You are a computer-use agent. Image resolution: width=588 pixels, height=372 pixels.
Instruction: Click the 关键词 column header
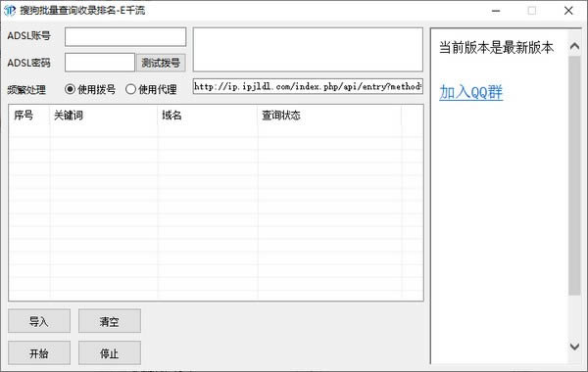tap(104, 116)
